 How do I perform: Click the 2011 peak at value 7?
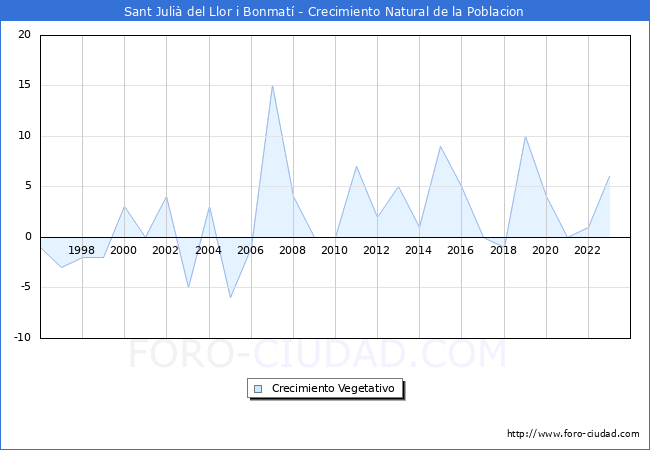pyautogui.click(x=356, y=167)
